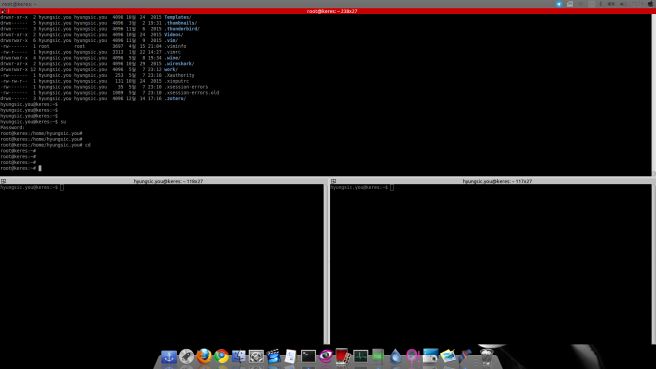Click the root@keres prompt with the cursor
This screenshot has height=369, width=656.
(x=21, y=168)
